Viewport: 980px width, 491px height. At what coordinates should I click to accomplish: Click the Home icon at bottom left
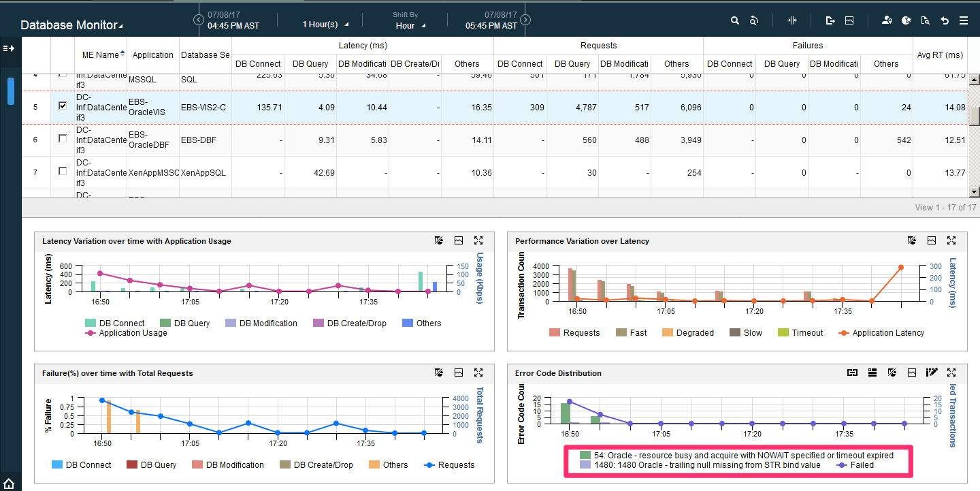pyautogui.click(x=9, y=483)
